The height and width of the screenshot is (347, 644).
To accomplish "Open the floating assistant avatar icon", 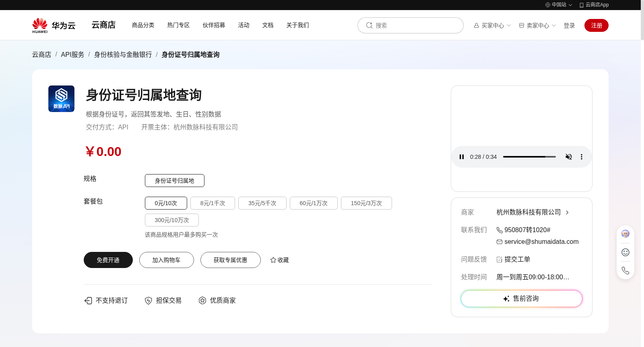I will point(625,234).
